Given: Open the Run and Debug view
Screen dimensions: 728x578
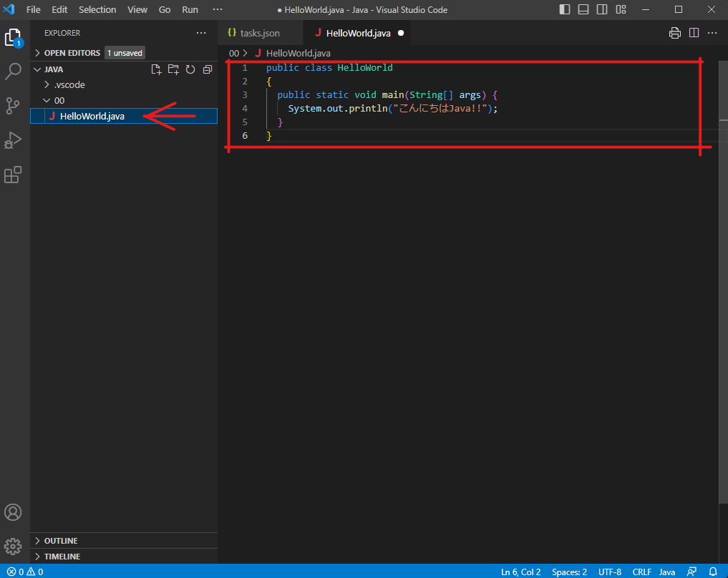Looking at the screenshot, I should (13, 140).
